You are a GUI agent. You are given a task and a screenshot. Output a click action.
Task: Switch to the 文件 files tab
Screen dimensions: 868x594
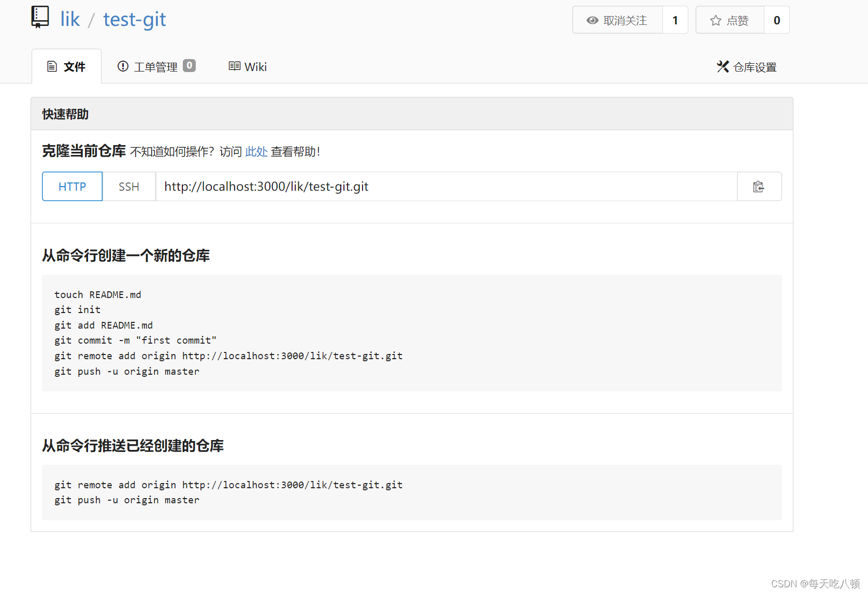point(66,66)
